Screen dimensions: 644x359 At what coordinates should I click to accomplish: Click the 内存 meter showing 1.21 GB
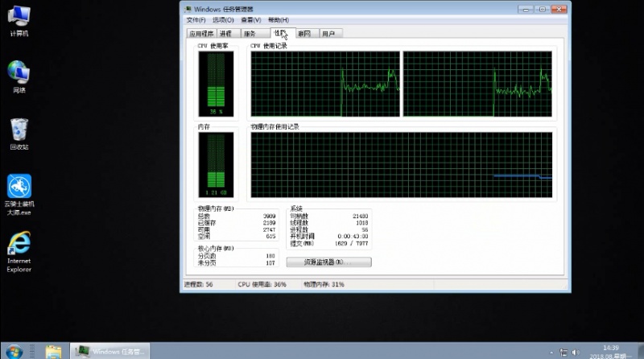(x=216, y=165)
